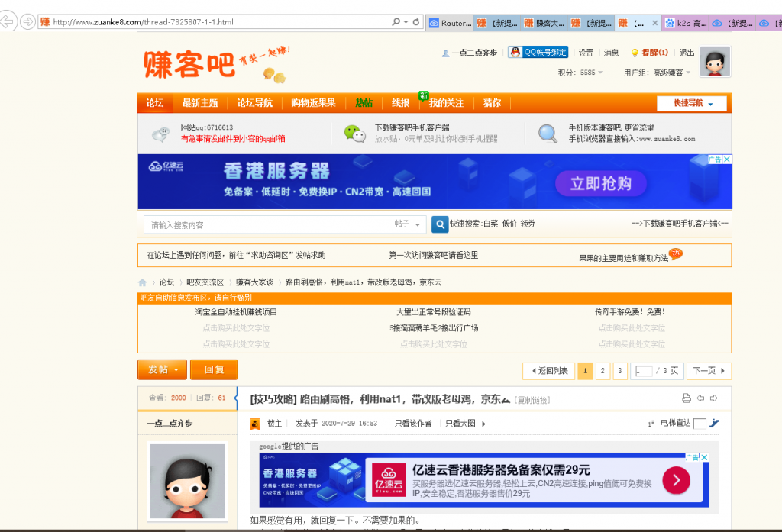Click the address bar search magnifier icon

[396, 22]
